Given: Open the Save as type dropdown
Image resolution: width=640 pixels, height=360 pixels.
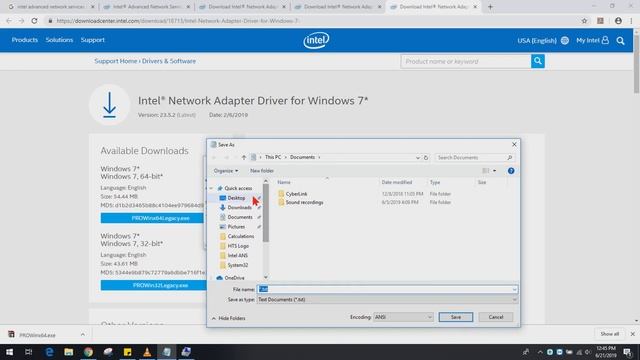Looking at the screenshot, I should (387, 300).
